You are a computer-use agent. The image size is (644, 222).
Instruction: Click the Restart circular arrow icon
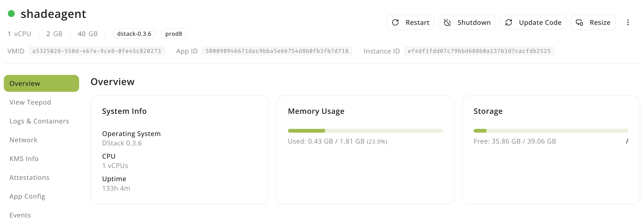(395, 22)
